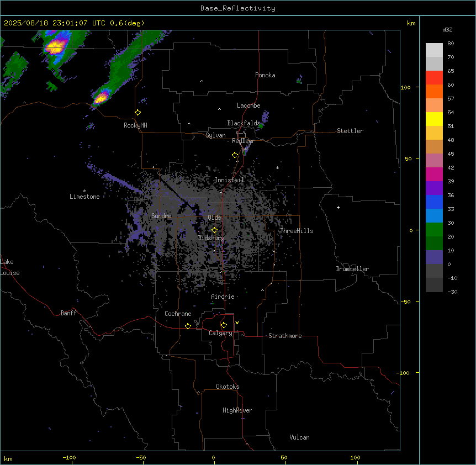This screenshot has width=476, height=465.
Task: Click the Olds town label
Action: (214, 218)
